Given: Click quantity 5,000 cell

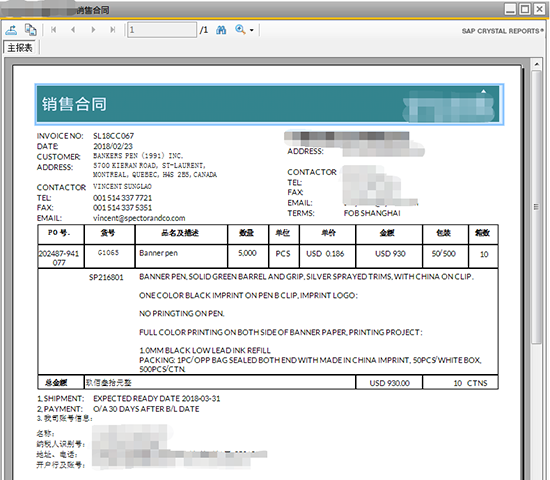Looking at the screenshot, I should click(x=248, y=256).
